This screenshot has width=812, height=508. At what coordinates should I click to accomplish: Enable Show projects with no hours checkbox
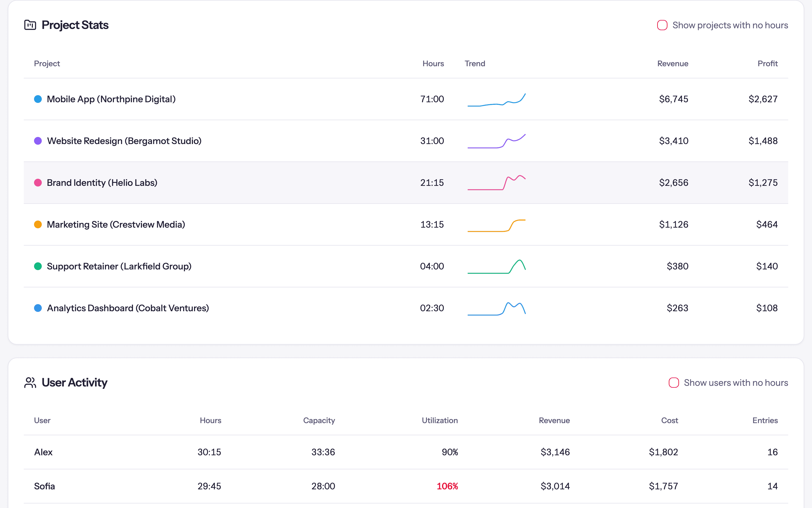(662, 25)
